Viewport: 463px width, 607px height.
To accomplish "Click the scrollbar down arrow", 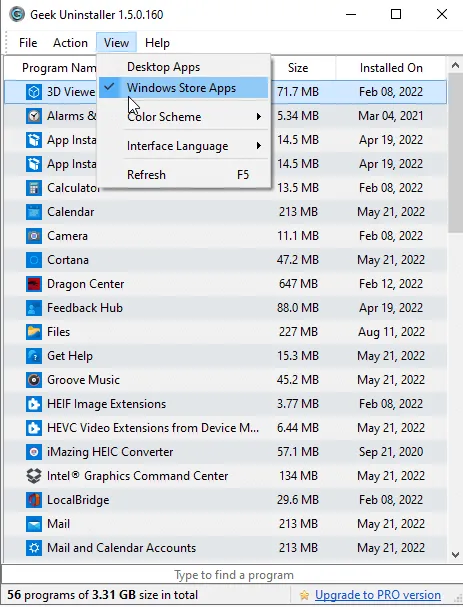I will tap(455, 555).
